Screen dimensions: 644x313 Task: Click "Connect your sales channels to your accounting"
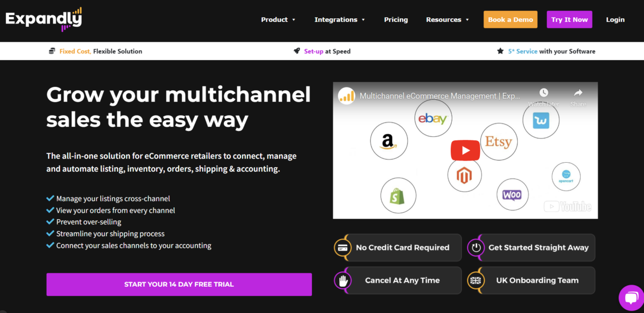point(134,245)
